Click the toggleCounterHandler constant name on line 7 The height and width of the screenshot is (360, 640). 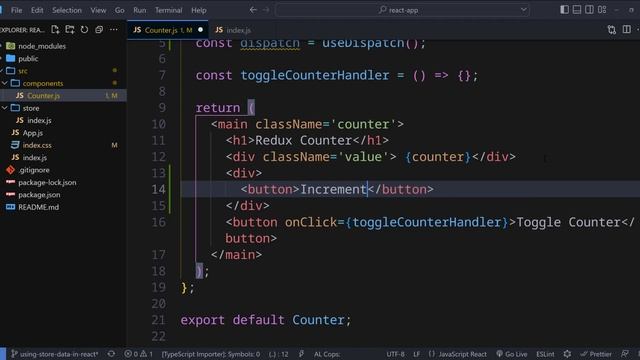tap(314, 76)
